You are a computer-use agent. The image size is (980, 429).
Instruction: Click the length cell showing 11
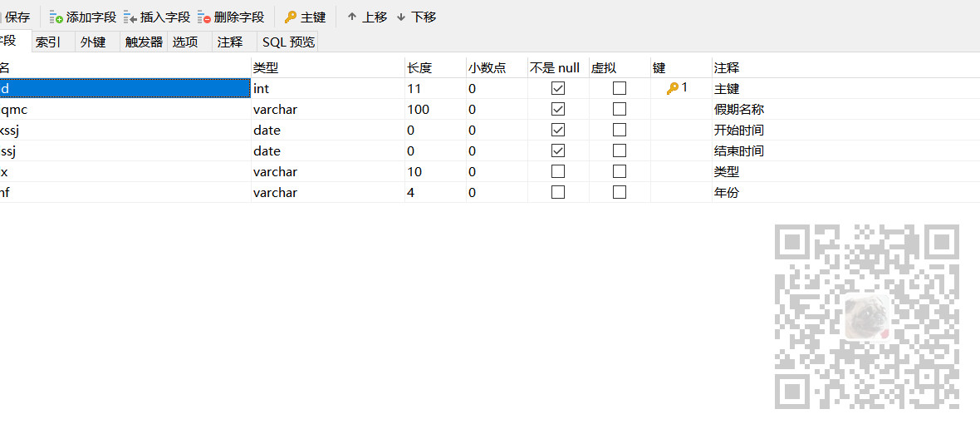tap(435, 88)
